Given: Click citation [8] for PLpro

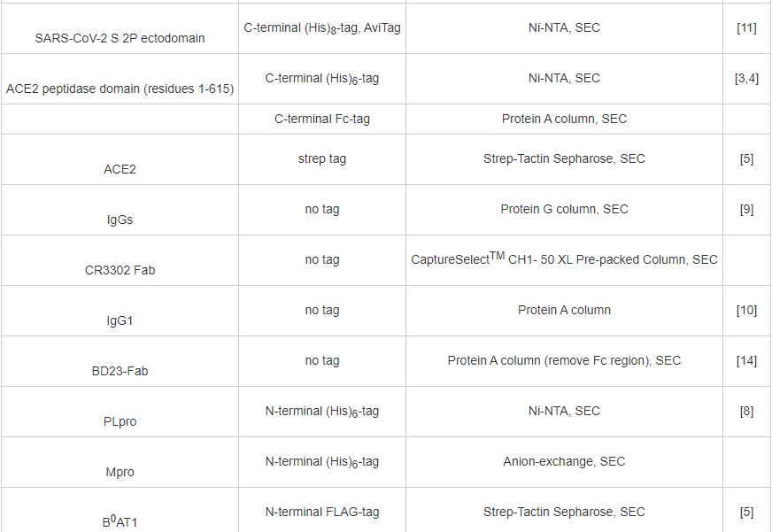Looking at the screenshot, I should 746,412.
